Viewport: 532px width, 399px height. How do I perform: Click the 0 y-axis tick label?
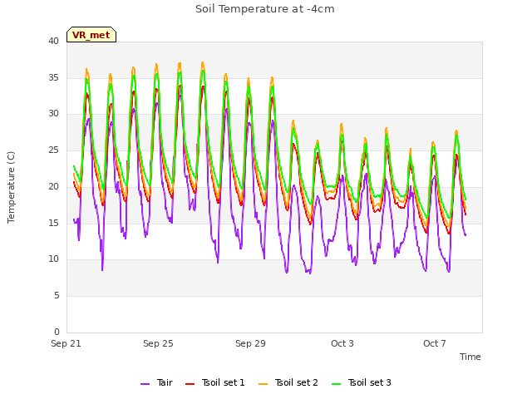click(x=57, y=332)
